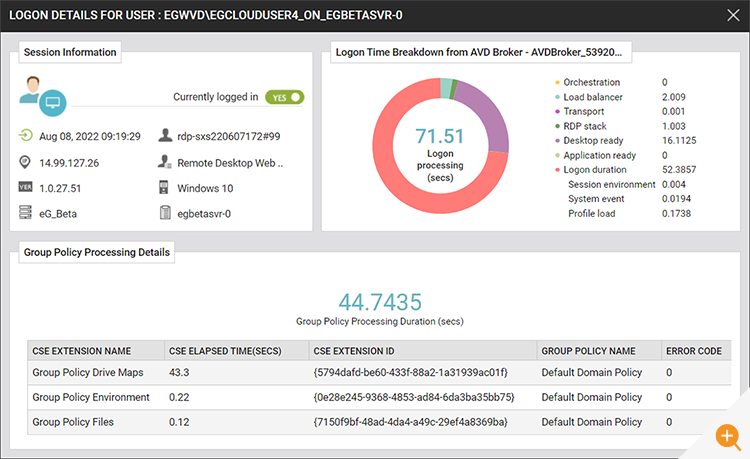This screenshot has height=459, width=750.
Task: Close the logon details dialog
Action: pos(733,15)
